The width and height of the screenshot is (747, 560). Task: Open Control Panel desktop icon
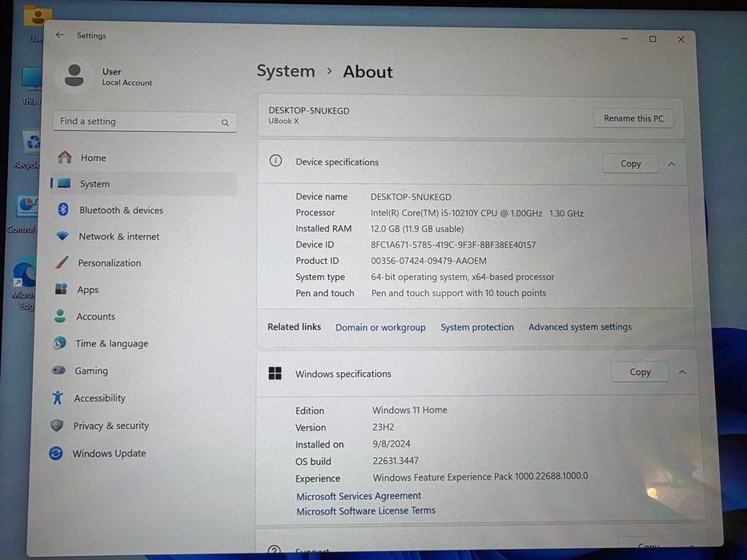point(22,214)
